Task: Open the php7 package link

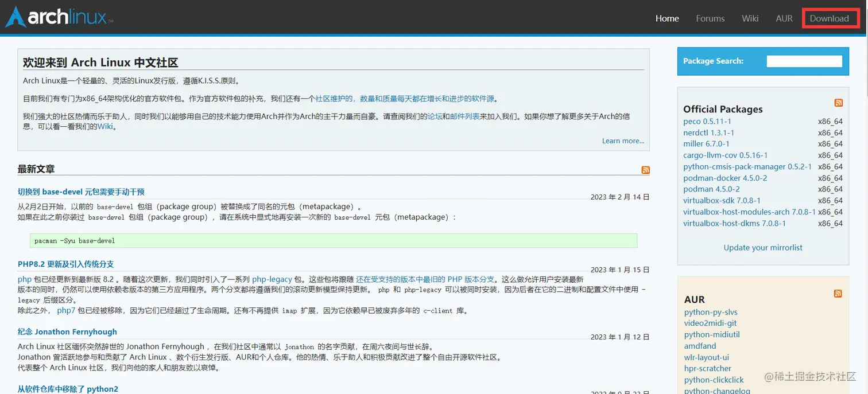Action: 66,310
